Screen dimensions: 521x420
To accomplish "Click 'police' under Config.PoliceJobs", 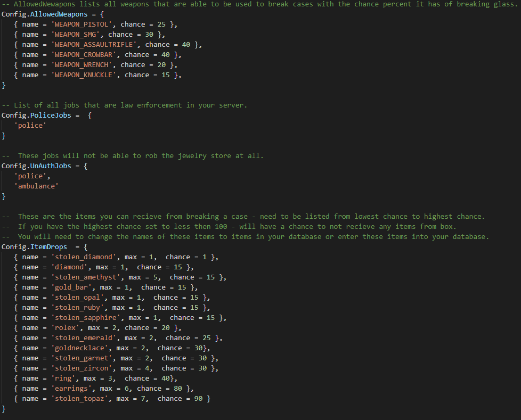I will 30,126.
